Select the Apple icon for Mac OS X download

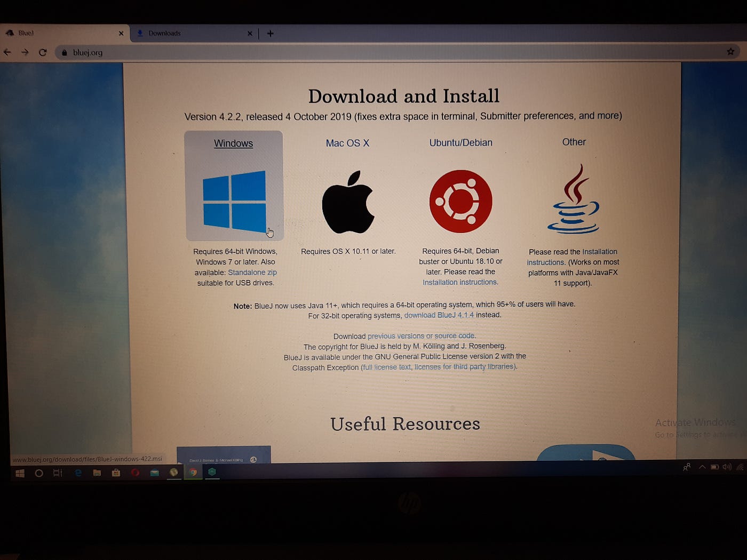tap(348, 203)
